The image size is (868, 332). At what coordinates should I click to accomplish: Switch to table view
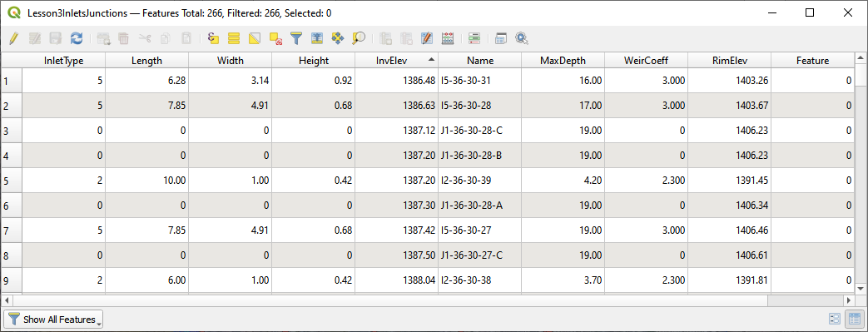click(856, 319)
